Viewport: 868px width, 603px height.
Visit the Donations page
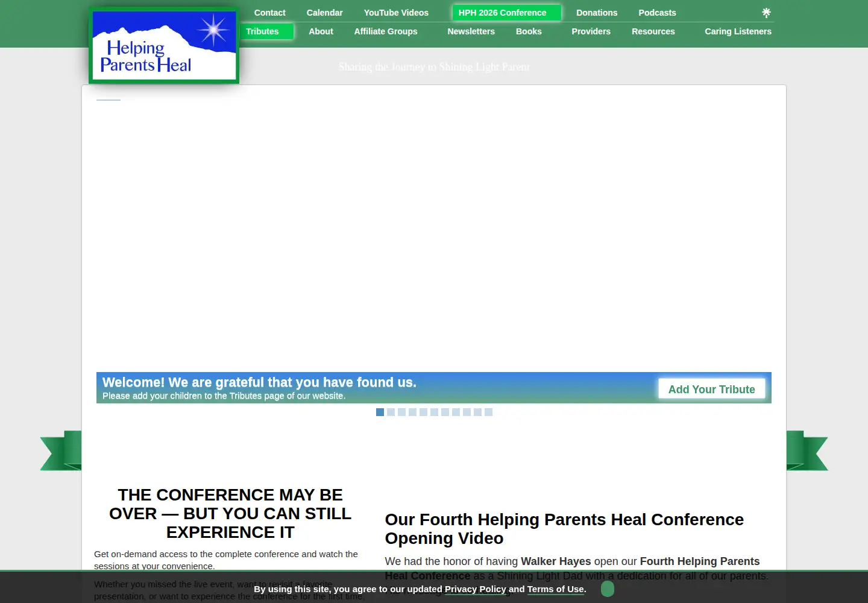(x=597, y=13)
